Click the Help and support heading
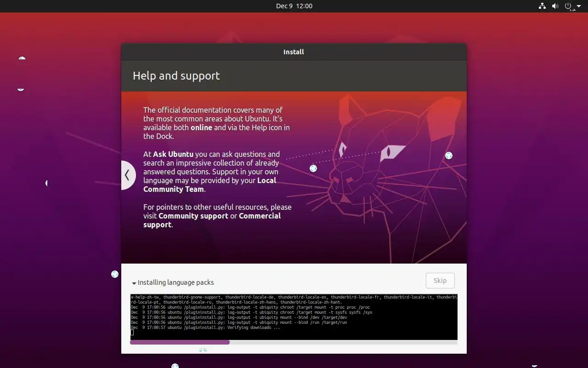 (176, 76)
